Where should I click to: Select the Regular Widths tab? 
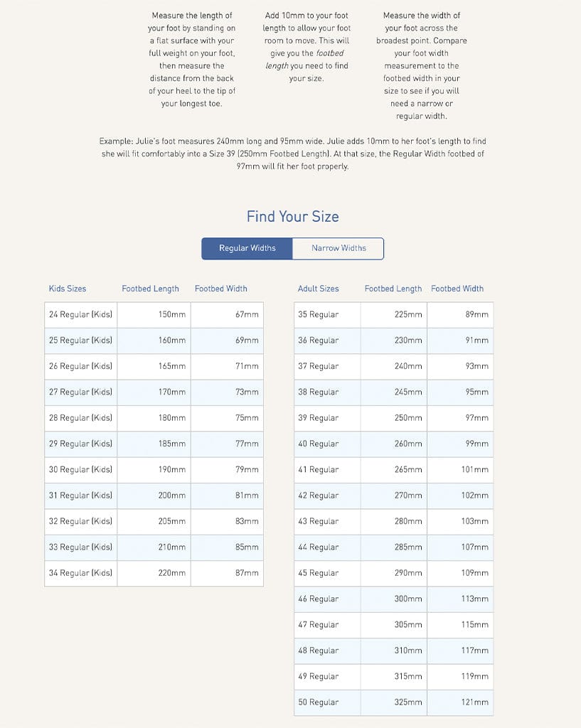click(247, 248)
